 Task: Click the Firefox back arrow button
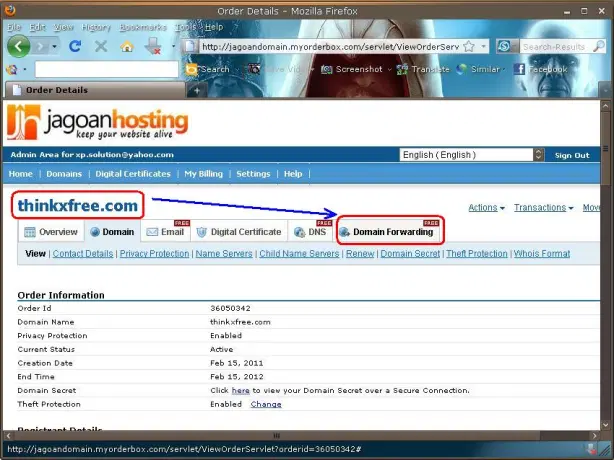click(x=18, y=46)
